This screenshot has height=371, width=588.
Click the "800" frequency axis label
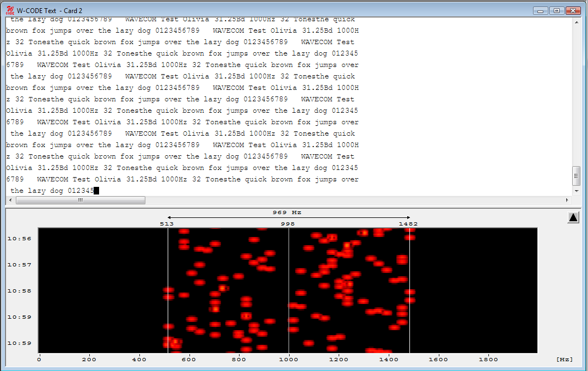coord(239,360)
